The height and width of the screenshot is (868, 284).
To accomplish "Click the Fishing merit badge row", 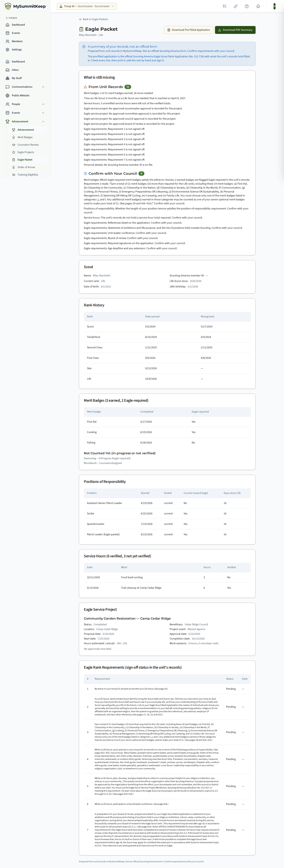I will (x=167, y=442).
